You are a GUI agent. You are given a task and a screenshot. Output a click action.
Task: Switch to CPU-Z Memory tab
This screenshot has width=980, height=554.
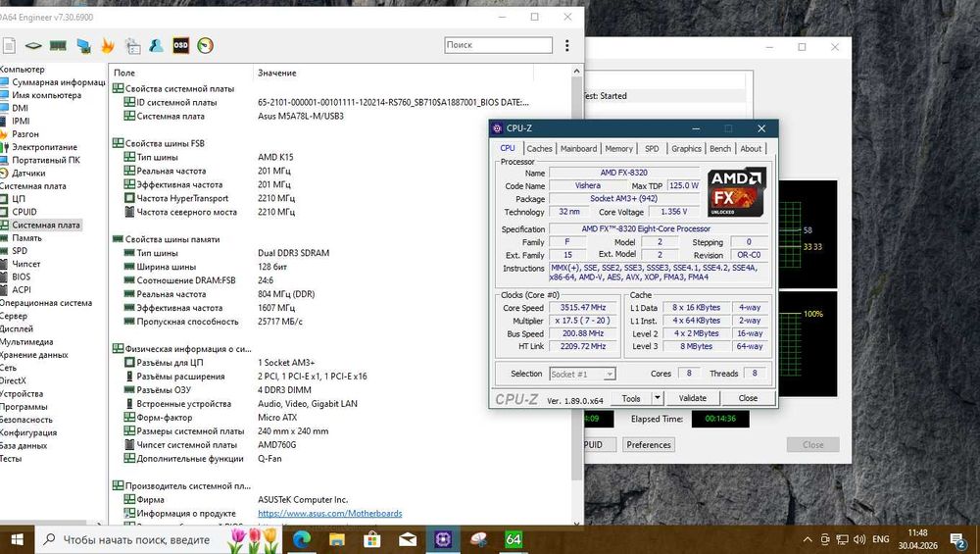[x=618, y=149]
